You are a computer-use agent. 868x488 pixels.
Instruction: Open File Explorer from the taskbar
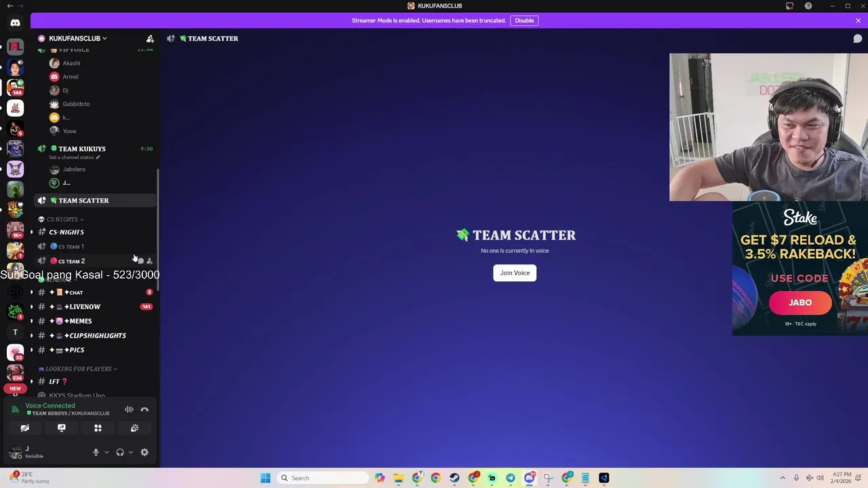(398, 478)
